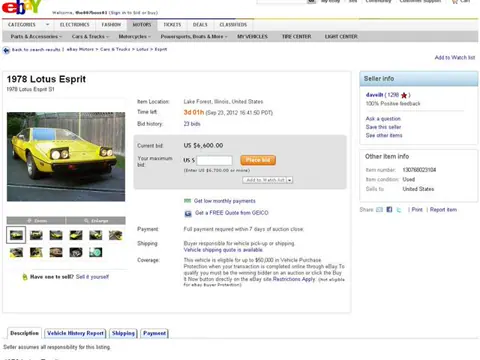This screenshot has width=480, height=360.
Task: Click the back arrow icon next to search results
Action: pyautogui.click(x=6, y=50)
